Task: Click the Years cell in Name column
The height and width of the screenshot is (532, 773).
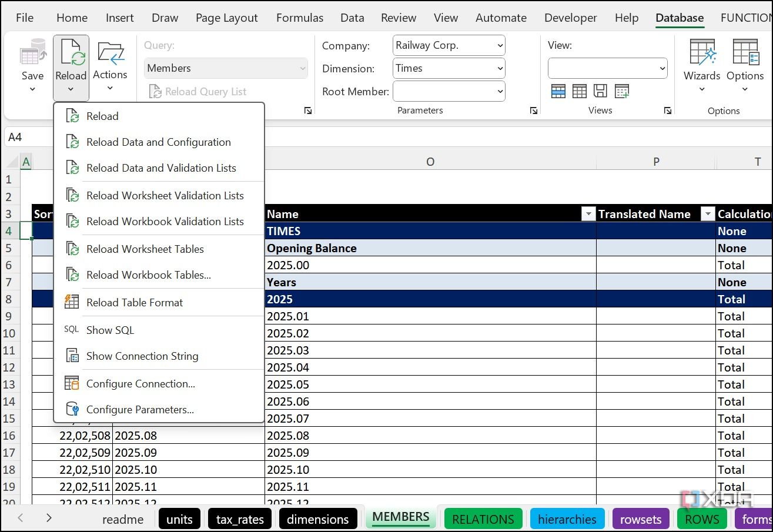Action: [430, 282]
